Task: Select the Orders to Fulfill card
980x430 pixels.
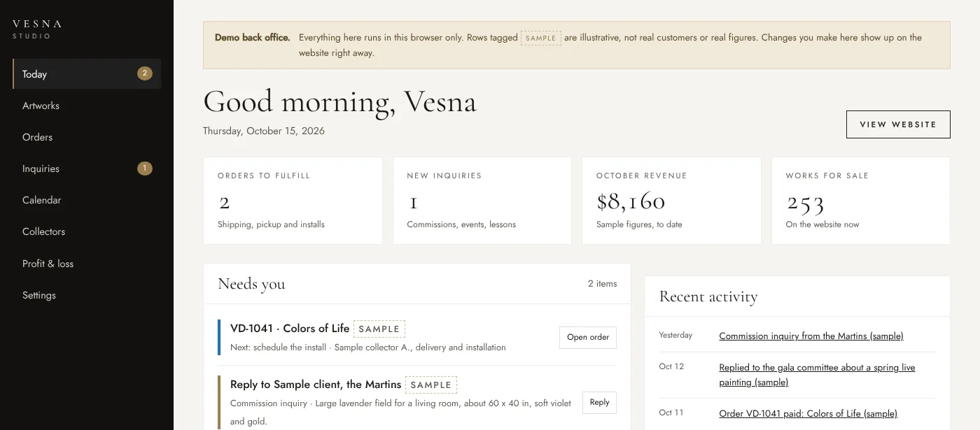Action: click(293, 201)
